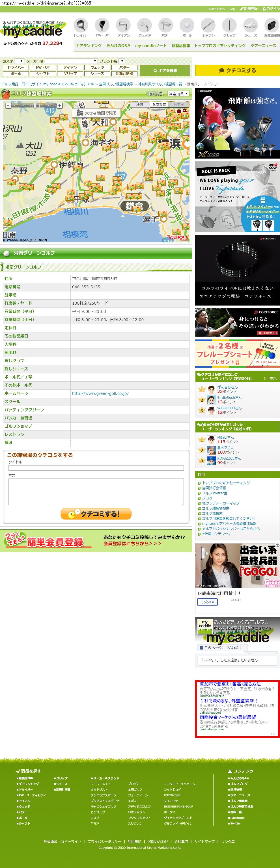This screenshot has height=868, width=280.
Task: Select the Golf ball category icon
Action: 187,25
